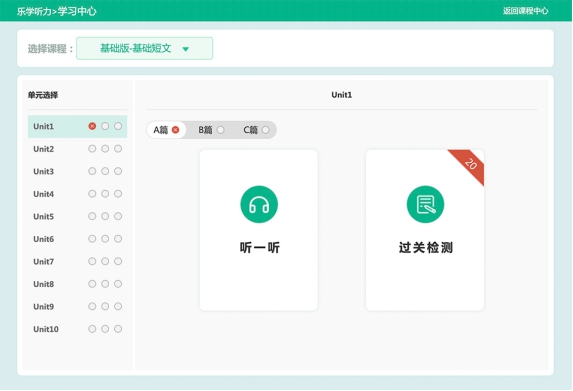The image size is (573, 391).
Task: Select Unit6 in the unit list
Action: click(77, 239)
